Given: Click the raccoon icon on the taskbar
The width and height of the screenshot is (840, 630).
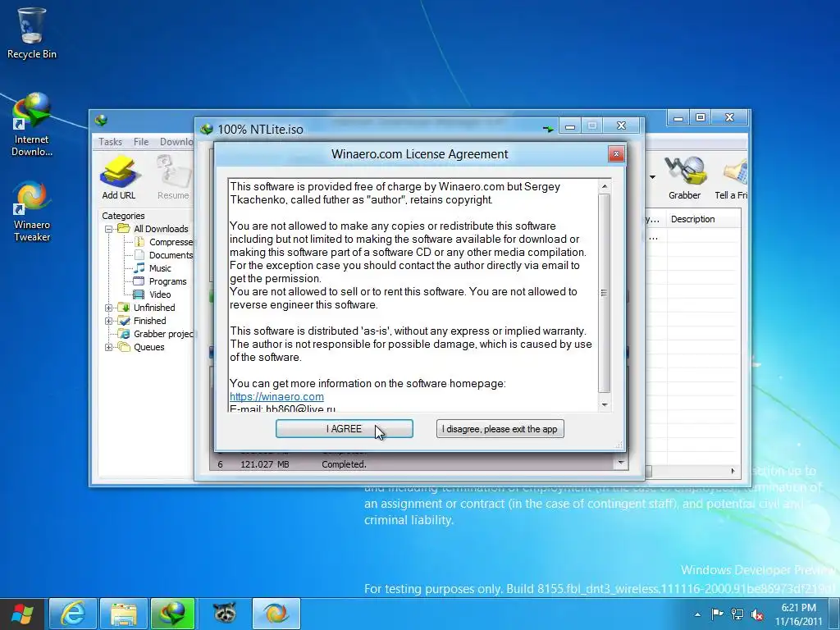Looking at the screenshot, I should [224, 614].
